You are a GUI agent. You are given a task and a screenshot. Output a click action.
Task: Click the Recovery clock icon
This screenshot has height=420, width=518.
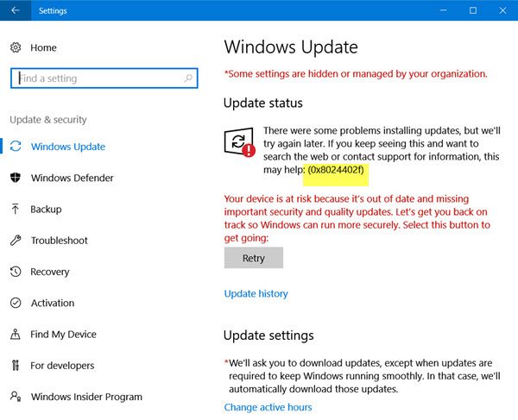[x=16, y=272]
